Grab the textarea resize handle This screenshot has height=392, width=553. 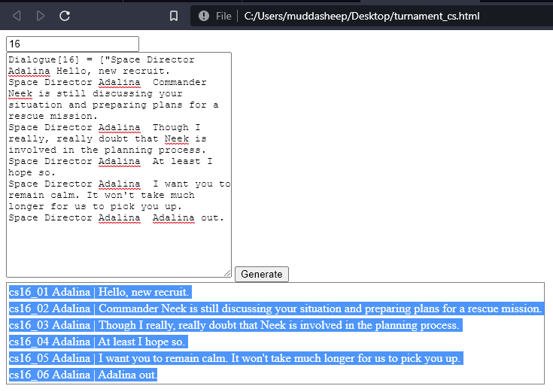click(227, 273)
